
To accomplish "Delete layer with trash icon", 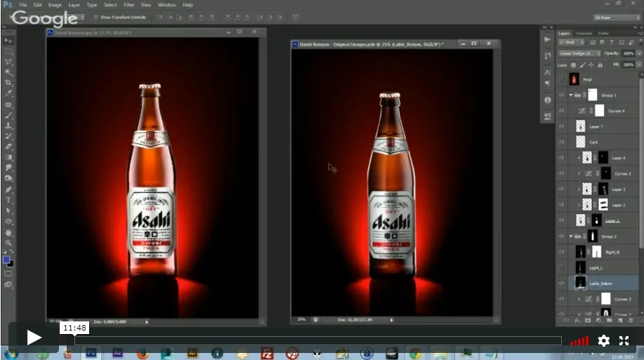I will pos(631,320).
